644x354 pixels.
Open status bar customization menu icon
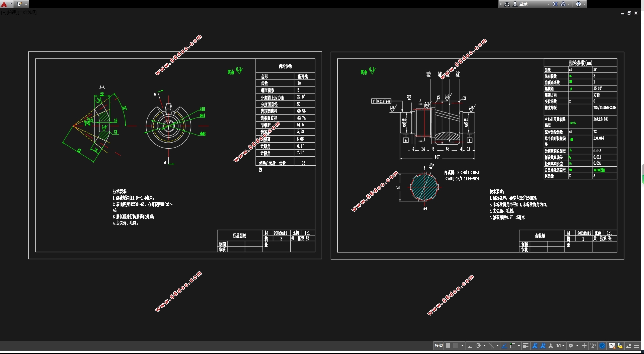[637, 346]
